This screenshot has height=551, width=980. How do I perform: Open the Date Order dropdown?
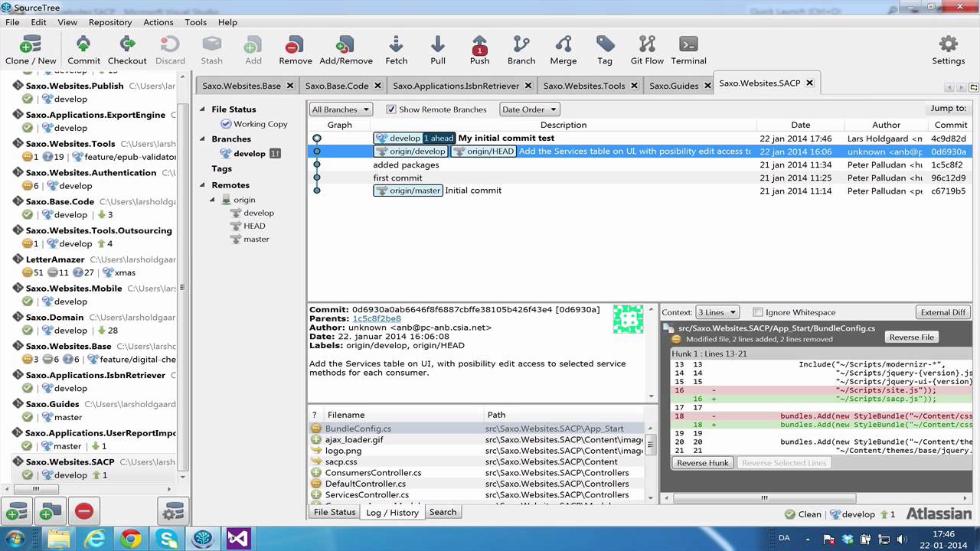click(x=529, y=109)
